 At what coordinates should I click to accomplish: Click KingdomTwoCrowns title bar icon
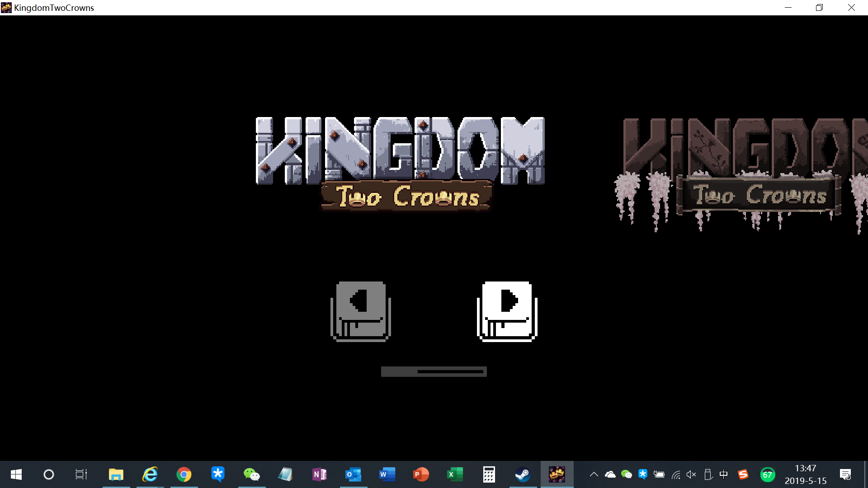click(6, 8)
